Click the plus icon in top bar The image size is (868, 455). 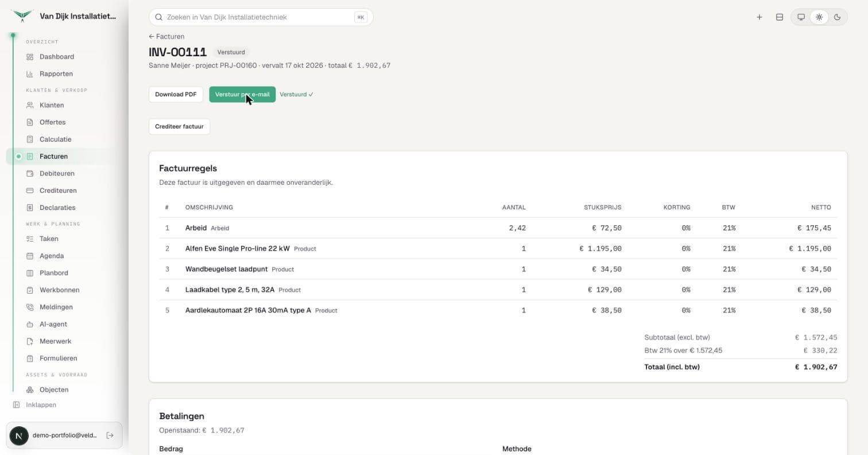click(x=759, y=17)
